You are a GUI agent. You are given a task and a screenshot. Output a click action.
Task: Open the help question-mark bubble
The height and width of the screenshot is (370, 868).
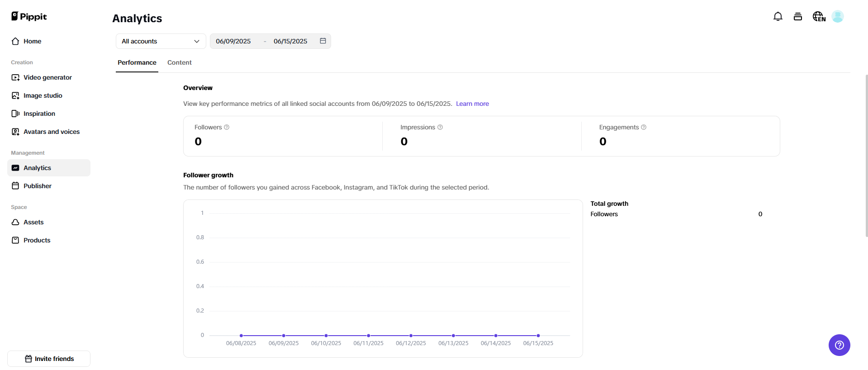(x=840, y=345)
